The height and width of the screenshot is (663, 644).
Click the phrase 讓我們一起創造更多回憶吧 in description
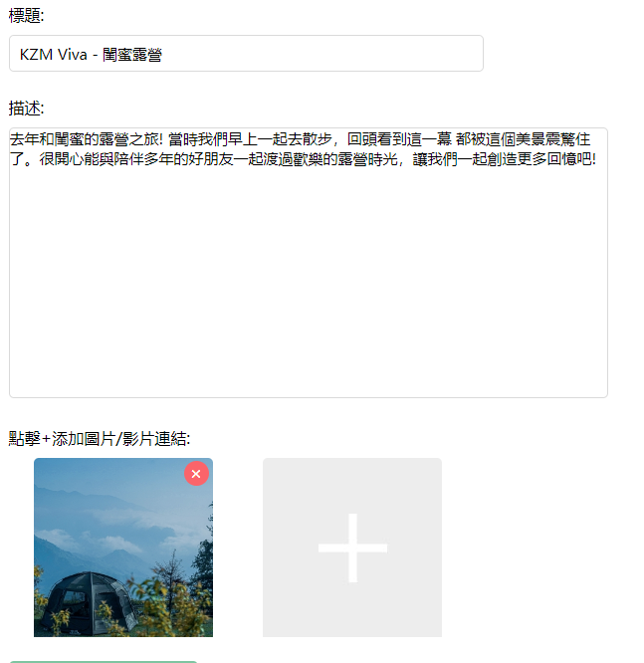504,159
